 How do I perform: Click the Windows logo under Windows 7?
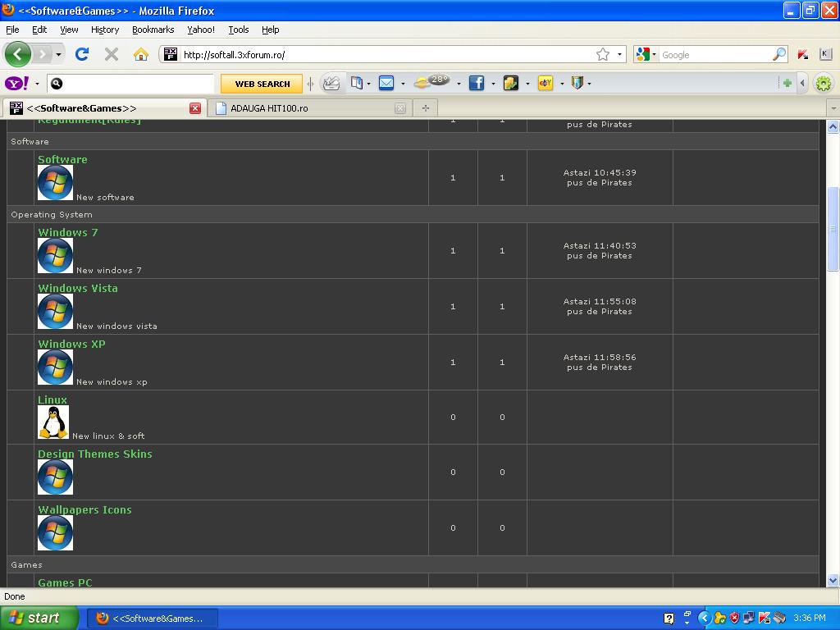pyautogui.click(x=55, y=256)
